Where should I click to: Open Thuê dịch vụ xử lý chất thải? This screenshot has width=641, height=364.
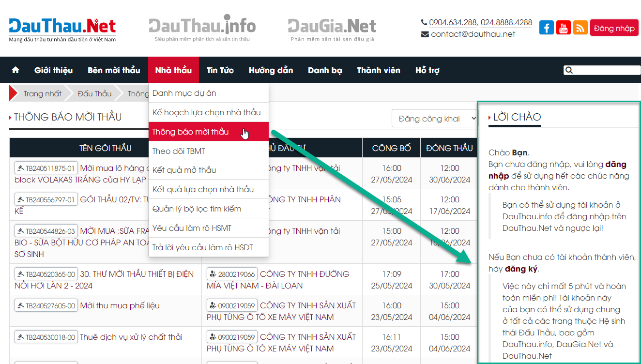pos(131,337)
